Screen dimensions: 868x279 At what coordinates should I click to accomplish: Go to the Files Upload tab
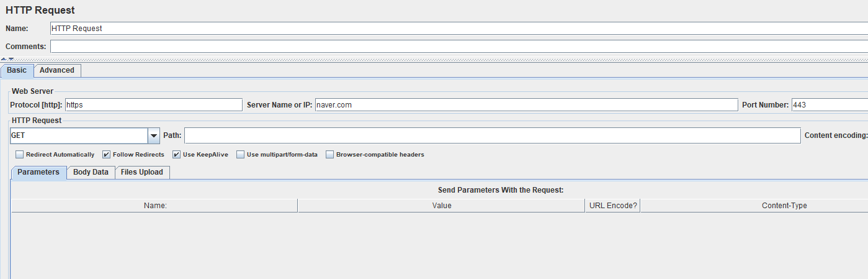(142, 172)
